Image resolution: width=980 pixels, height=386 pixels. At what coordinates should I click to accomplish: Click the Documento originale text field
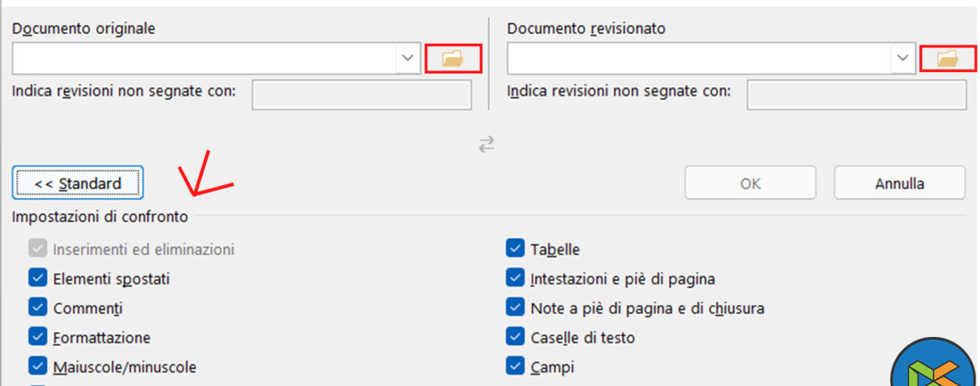[204, 59]
